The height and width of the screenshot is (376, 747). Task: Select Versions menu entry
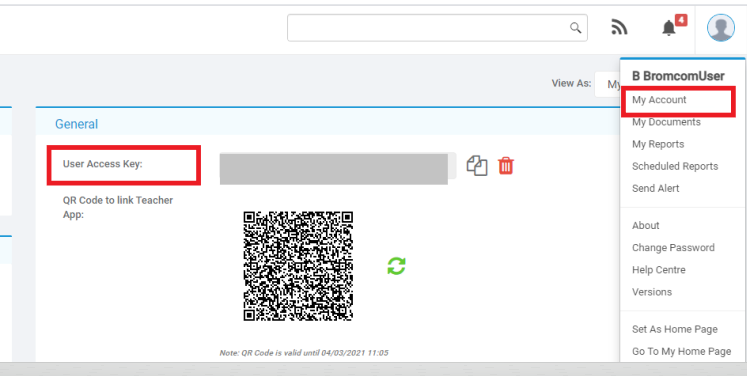coord(652,292)
